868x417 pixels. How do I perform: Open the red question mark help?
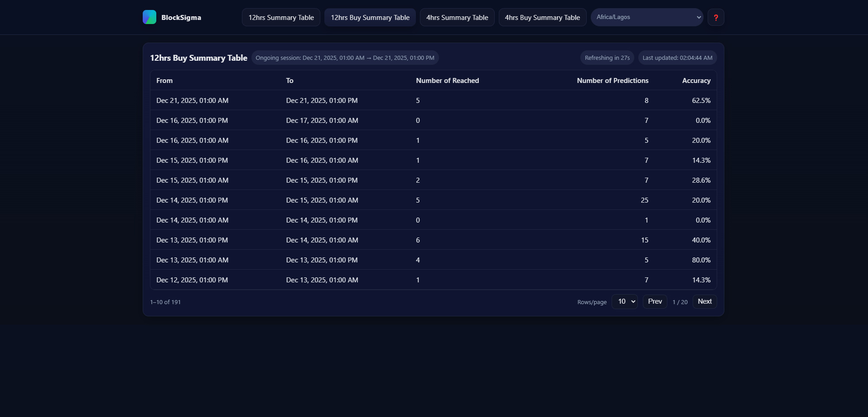[x=716, y=17]
